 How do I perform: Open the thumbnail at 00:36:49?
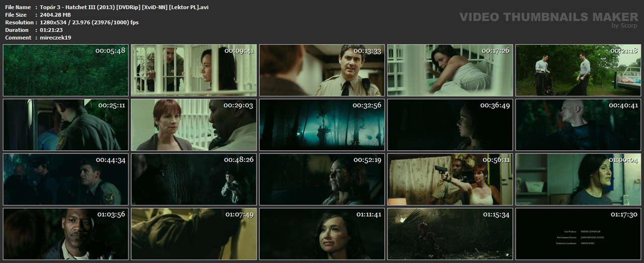pyautogui.click(x=450, y=125)
